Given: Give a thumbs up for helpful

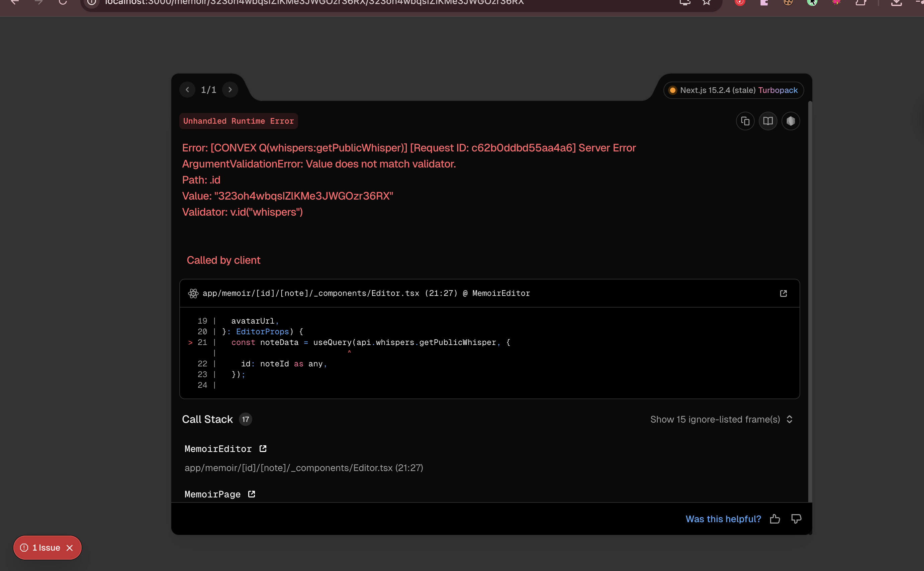Looking at the screenshot, I should click(x=775, y=519).
